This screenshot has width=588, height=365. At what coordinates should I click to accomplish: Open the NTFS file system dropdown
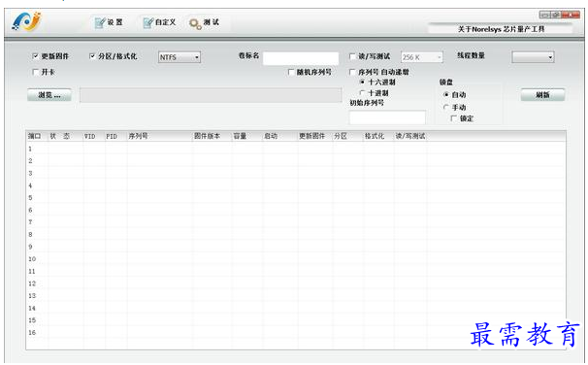[180, 57]
